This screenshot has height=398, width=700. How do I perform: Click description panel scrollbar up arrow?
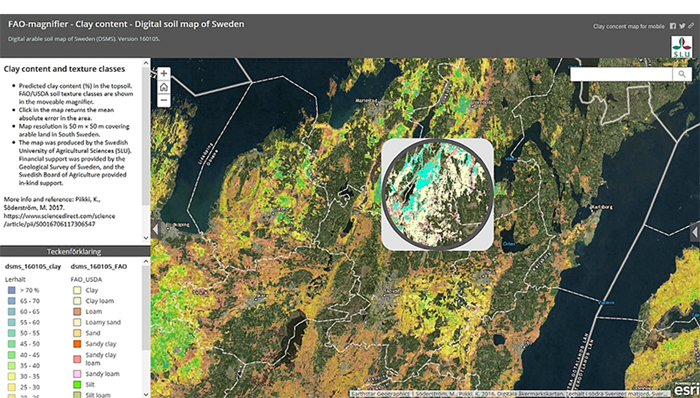pos(146,63)
